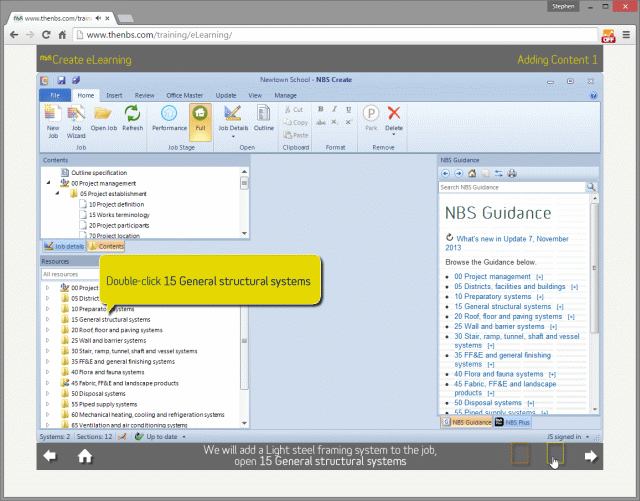Switch to Contents panel tab
This screenshot has height=501, width=640.
pyautogui.click(x=106, y=246)
